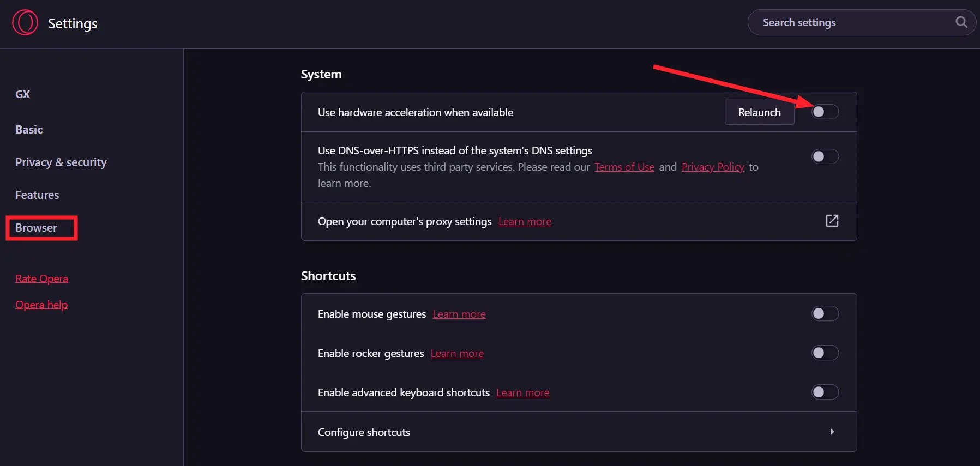Screen dimensions: 980x466
Task: Expand Configure shortcuts arrow
Action: [x=832, y=432]
